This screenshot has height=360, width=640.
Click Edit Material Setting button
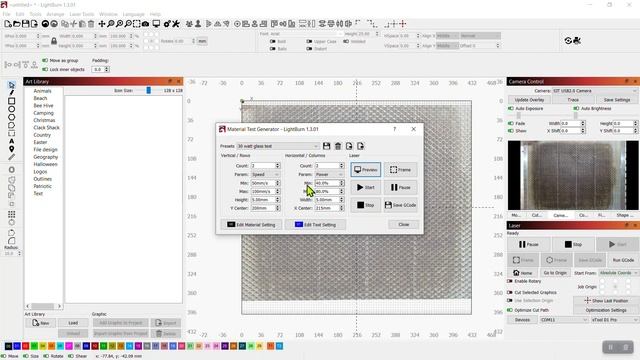(x=251, y=225)
